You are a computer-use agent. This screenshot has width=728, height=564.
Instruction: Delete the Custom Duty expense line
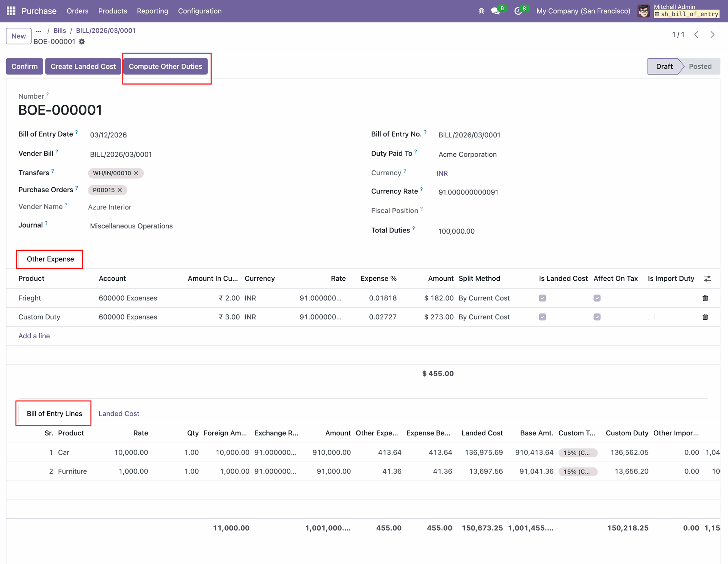click(x=705, y=317)
